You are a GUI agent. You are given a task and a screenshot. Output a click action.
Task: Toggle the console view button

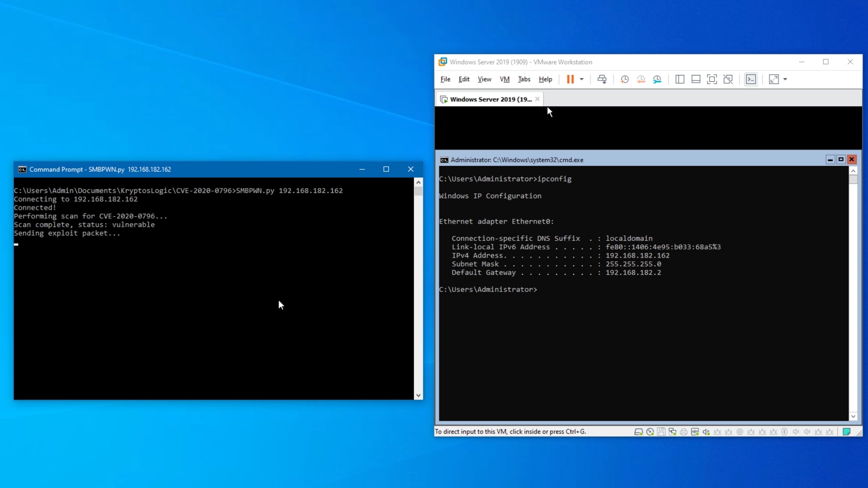[751, 79]
